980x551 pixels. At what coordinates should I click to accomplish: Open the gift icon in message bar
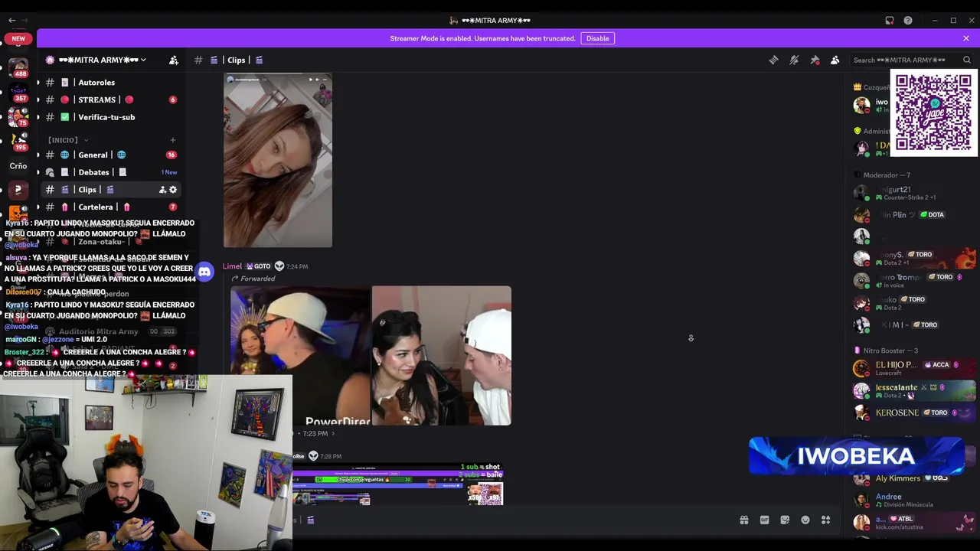744,520
